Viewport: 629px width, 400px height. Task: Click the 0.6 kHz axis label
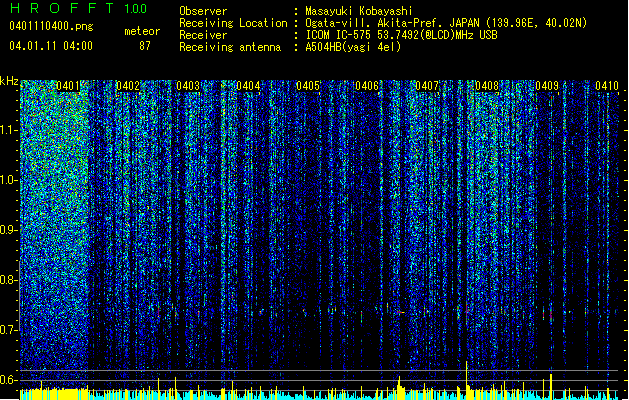coord(8,380)
